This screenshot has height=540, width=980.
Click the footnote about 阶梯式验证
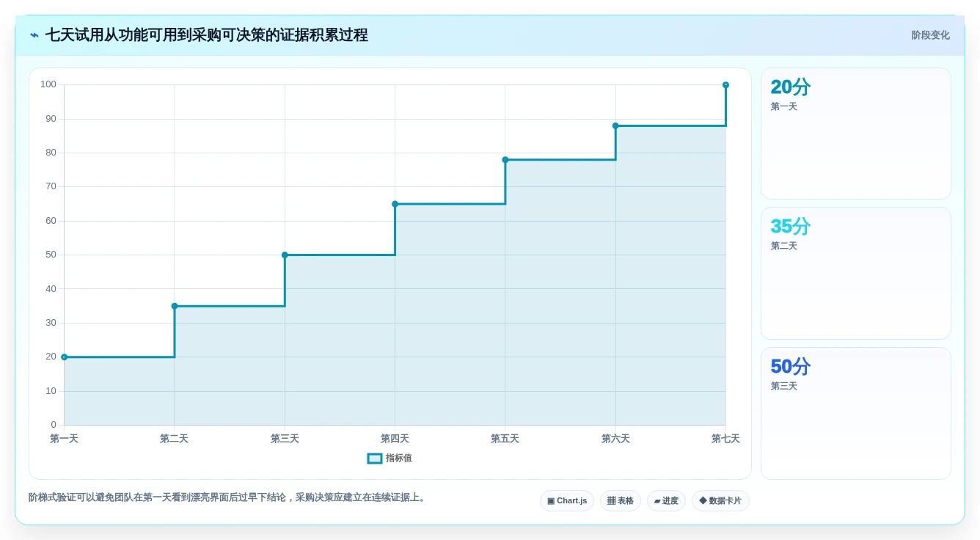(228, 497)
